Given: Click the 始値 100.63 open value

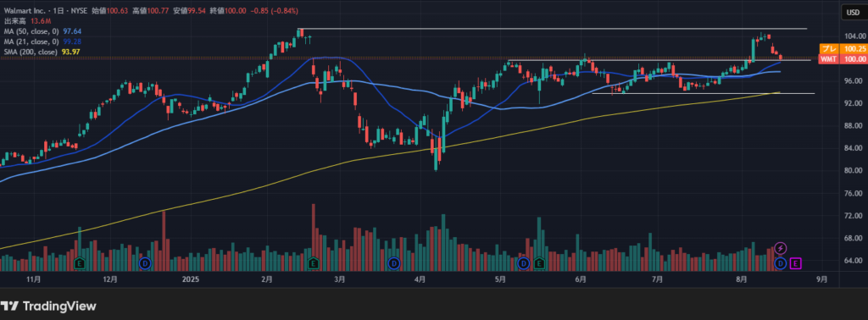Looking at the screenshot, I should (109, 10).
